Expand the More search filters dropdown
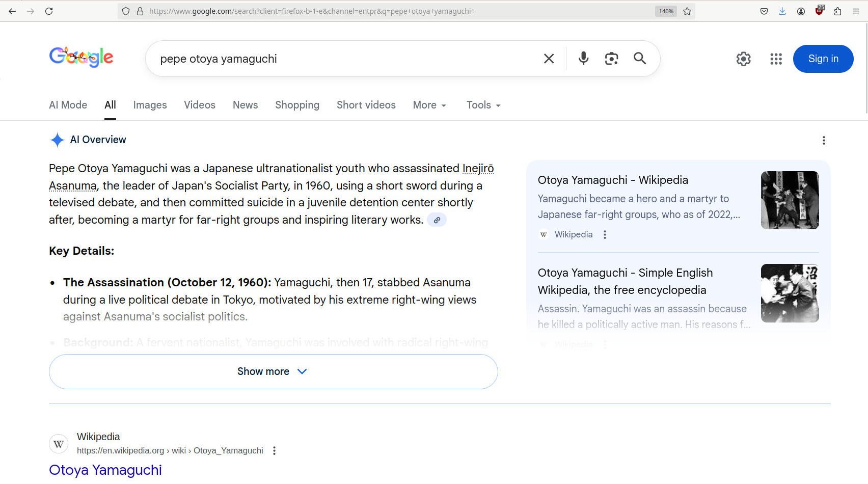 click(430, 105)
